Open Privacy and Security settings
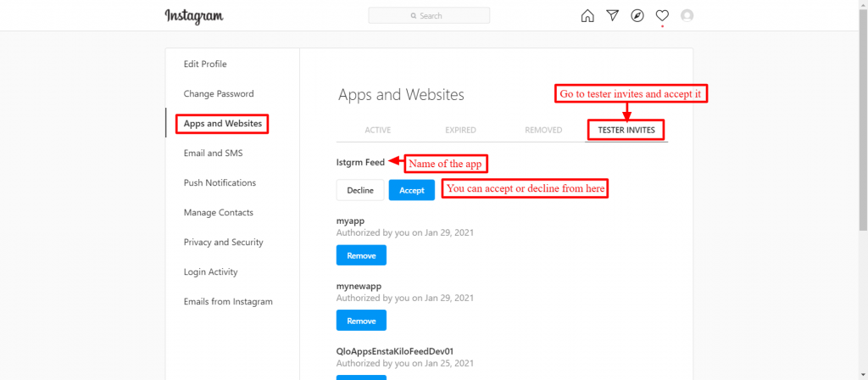 (x=224, y=242)
